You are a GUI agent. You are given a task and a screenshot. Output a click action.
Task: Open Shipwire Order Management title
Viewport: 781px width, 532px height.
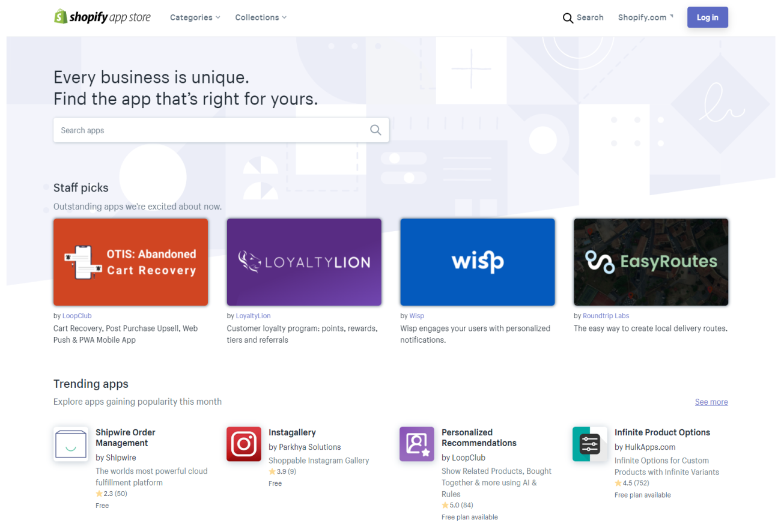tap(126, 438)
